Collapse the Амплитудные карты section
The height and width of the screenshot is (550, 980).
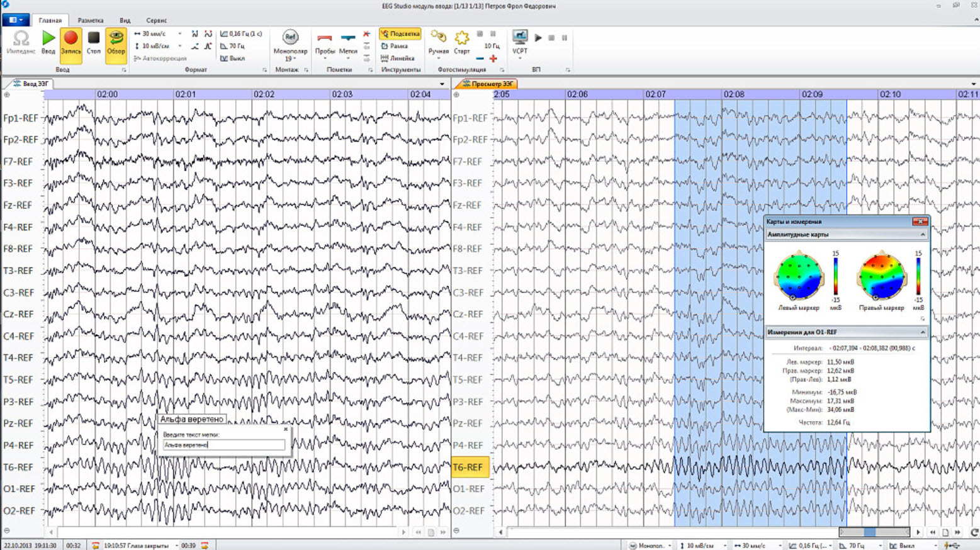923,235
